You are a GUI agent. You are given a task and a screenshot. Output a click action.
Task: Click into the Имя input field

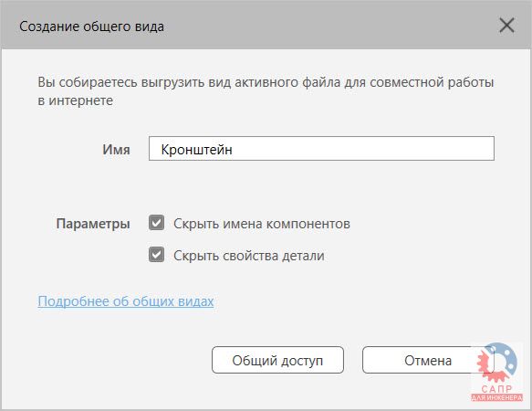click(x=321, y=149)
